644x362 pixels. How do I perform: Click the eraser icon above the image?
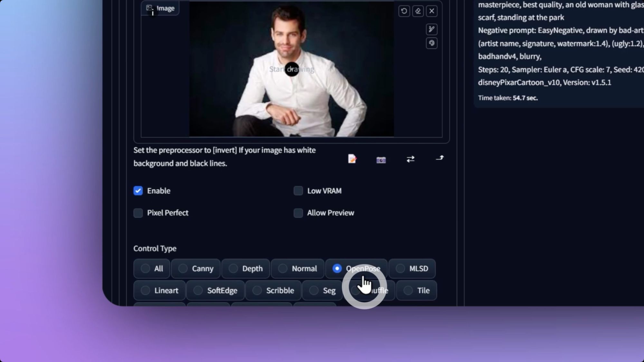click(418, 11)
